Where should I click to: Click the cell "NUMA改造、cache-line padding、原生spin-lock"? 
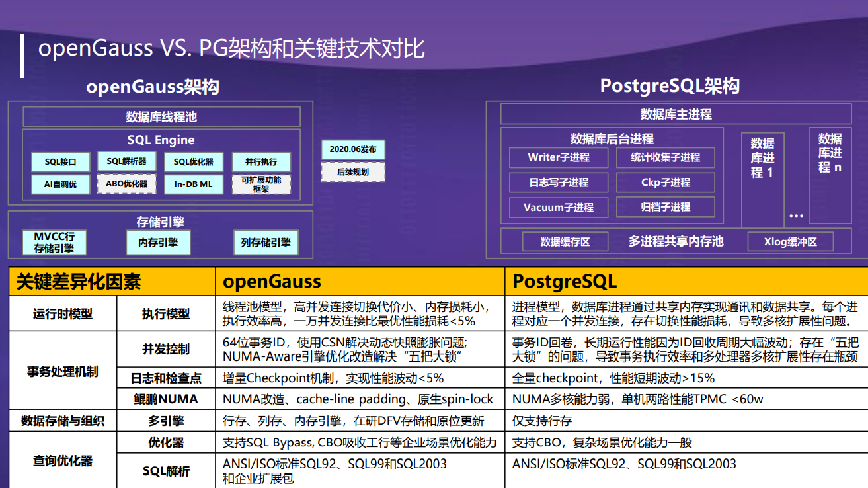click(360, 399)
